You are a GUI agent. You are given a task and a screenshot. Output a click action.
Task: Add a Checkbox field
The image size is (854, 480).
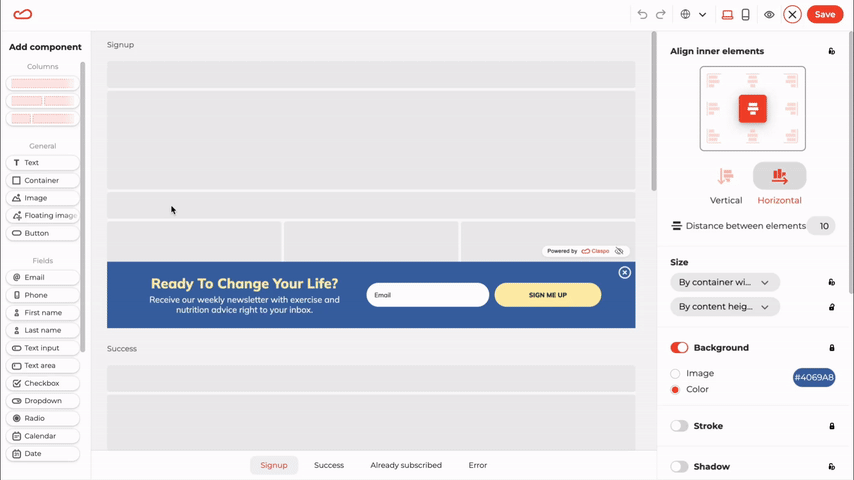tap(42, 383)
